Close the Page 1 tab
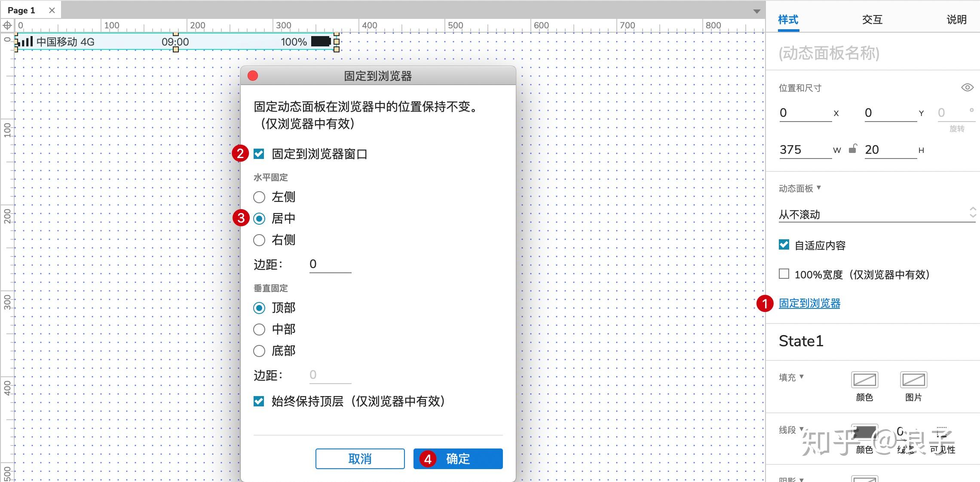Screen dimensions: 980x482 (52, 10)
